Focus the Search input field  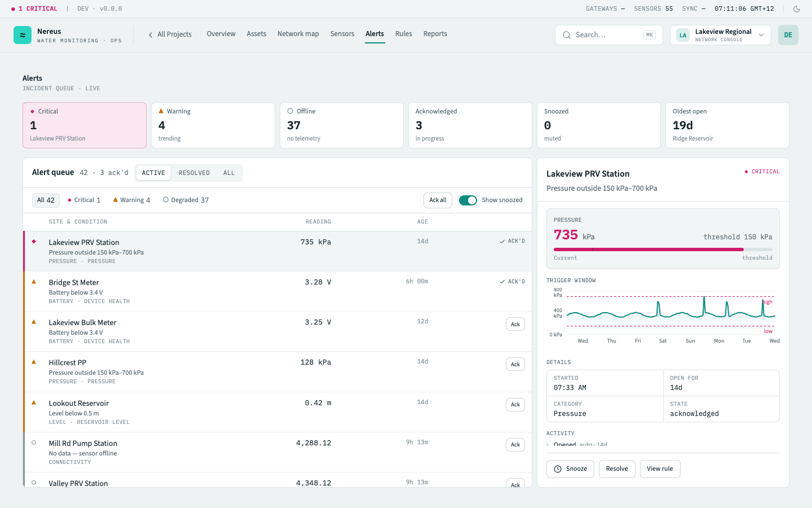click(x=609, y=35)
